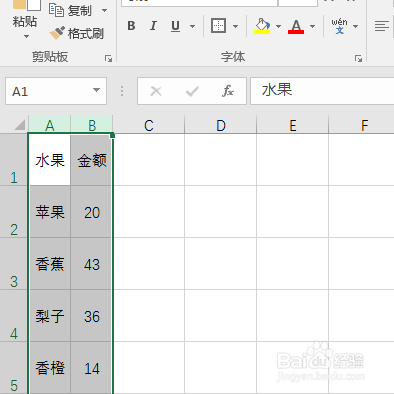Click the formula bar containing 水果
The image size is (394, 394).
click(322, 91)
